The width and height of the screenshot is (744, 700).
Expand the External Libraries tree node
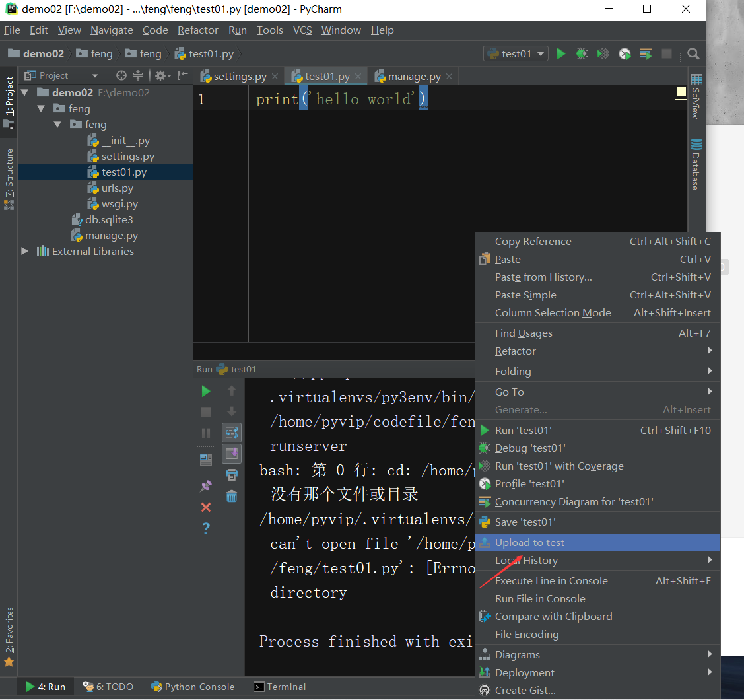(24, 251)
